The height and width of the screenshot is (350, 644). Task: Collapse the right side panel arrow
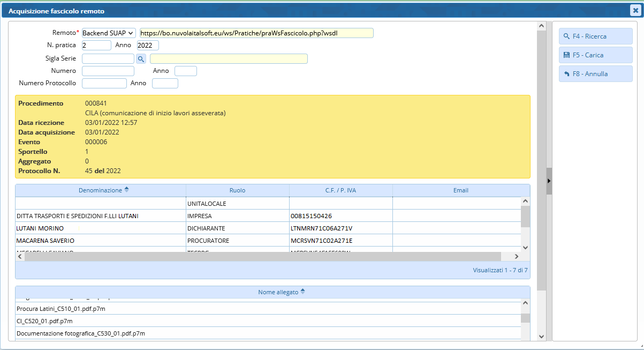point(549,181)
